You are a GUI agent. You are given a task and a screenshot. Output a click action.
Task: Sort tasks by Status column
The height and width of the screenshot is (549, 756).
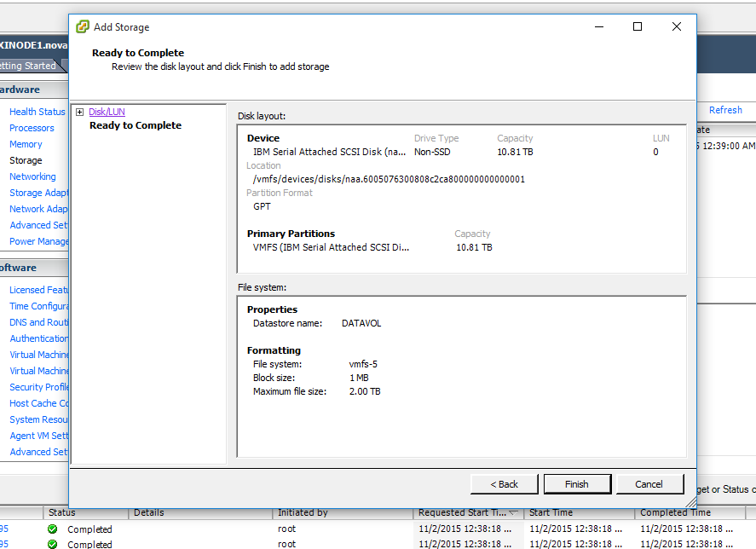pos(86,513)
